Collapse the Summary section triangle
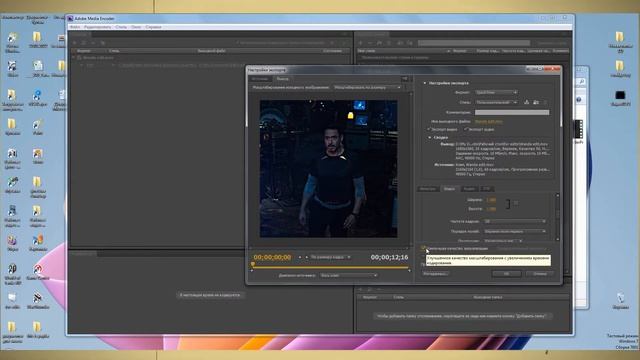 [x=429, y=138]
